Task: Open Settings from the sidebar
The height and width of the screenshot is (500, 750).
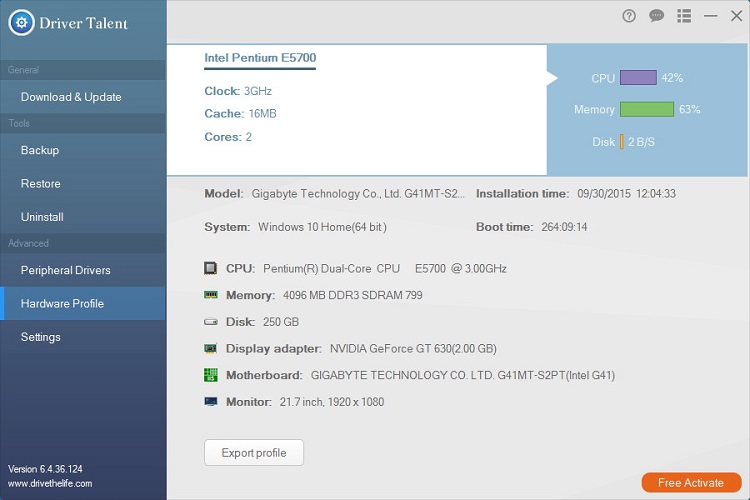Action: (x=83, y=337)
